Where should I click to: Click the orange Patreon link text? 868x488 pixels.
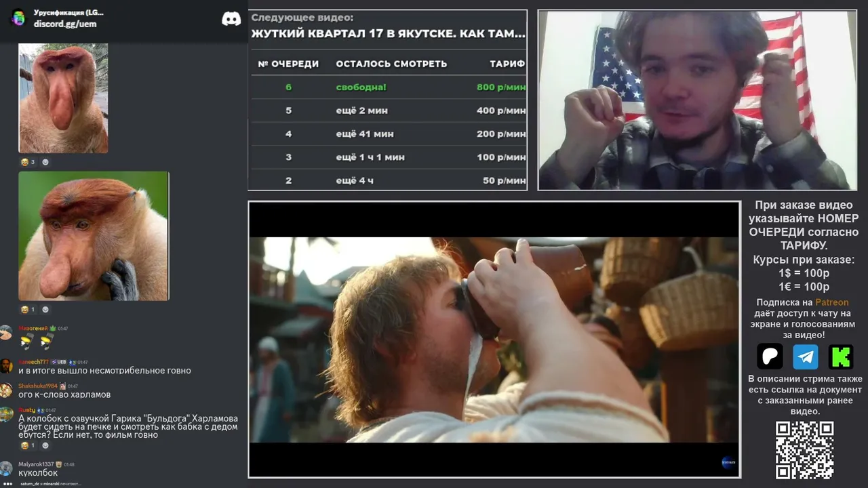(831, 302)
